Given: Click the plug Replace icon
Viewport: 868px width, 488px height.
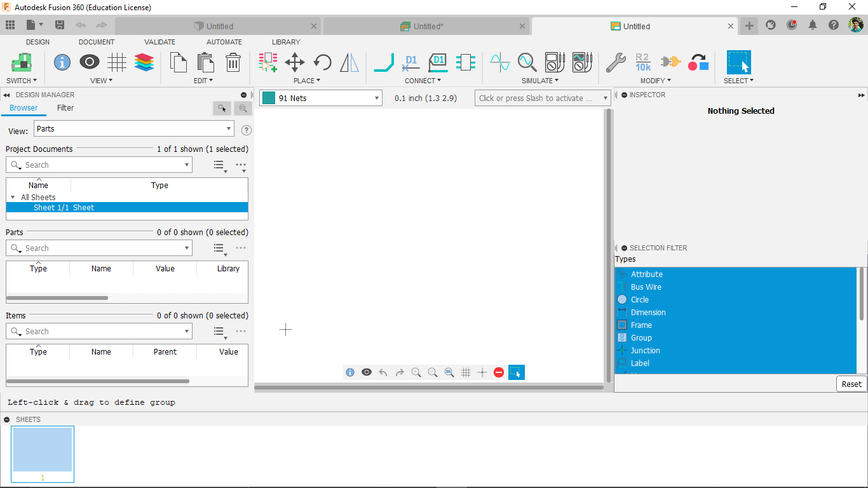Looking at the screenshot, I should point(670,62).
